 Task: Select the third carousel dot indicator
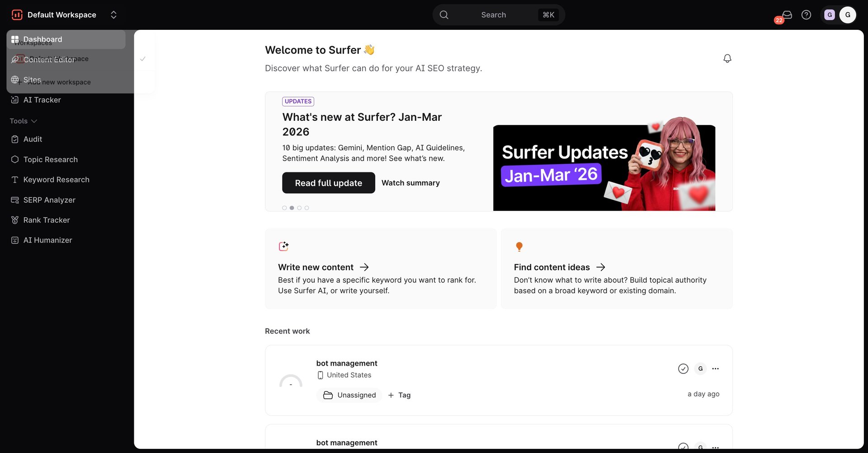[299, 208]
